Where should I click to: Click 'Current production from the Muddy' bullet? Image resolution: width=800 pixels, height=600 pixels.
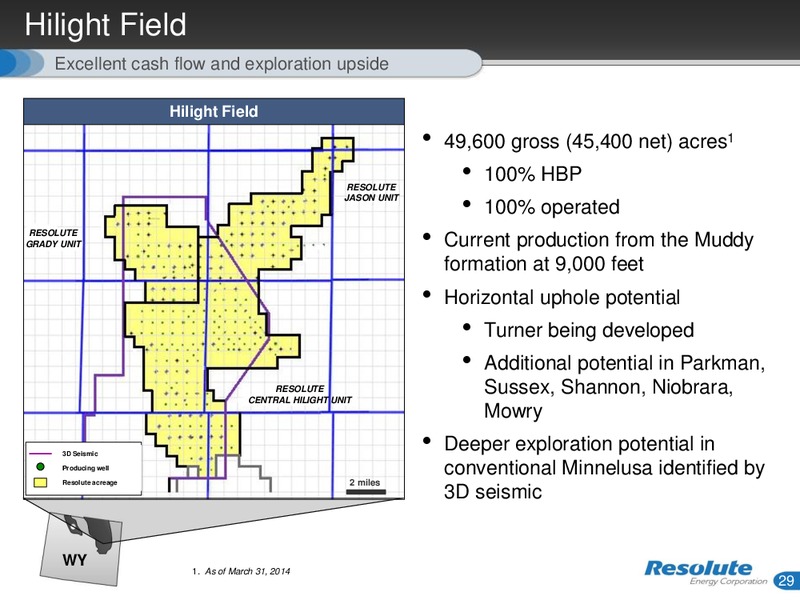coord(598,252)
